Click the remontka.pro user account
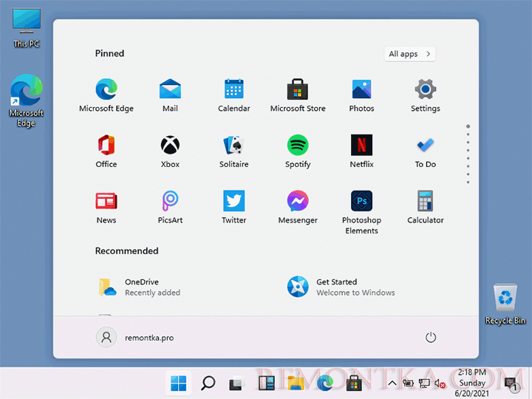This screenshot has width=532, height=399. point(134,338)
